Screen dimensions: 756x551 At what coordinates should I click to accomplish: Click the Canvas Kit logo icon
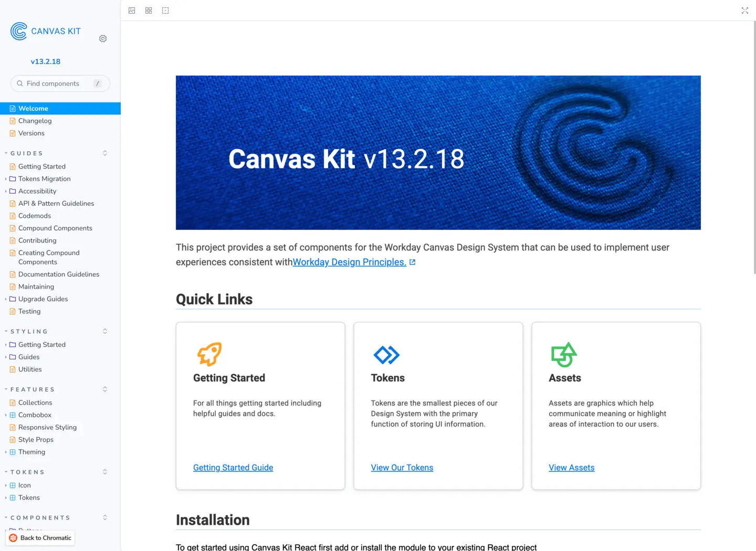[x=19, y=31]
